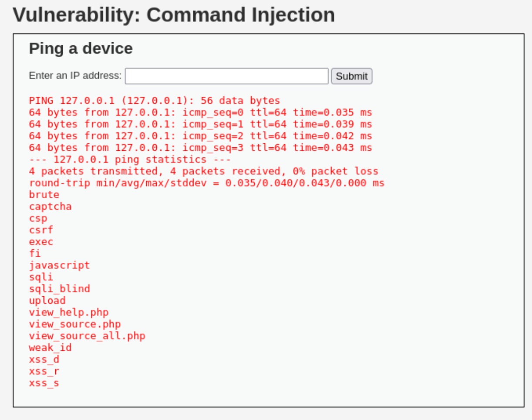532x420 pixels.
Task: Click the 'Enter an IP address' label
Action: [x=75, y=75]
